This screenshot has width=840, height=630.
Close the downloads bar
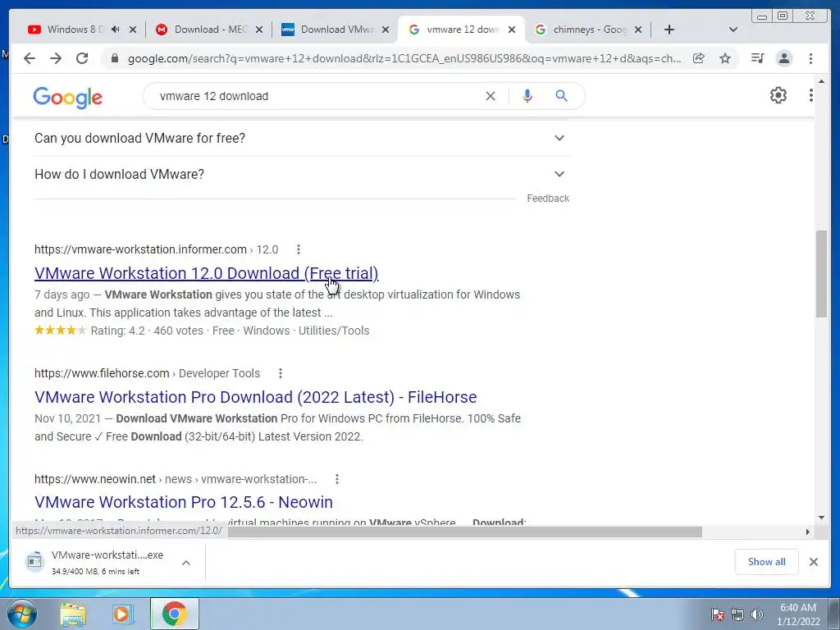point(813,561)
